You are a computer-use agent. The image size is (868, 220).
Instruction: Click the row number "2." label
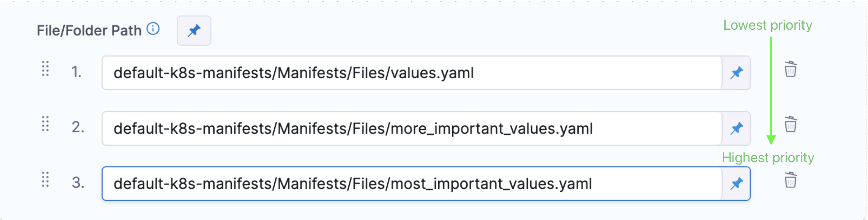(78, 127)
